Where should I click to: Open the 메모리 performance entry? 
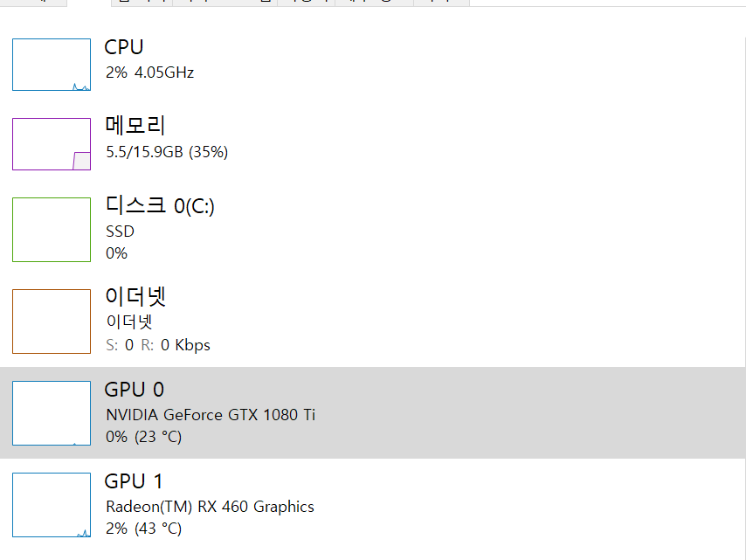click(x=135, y=126)
